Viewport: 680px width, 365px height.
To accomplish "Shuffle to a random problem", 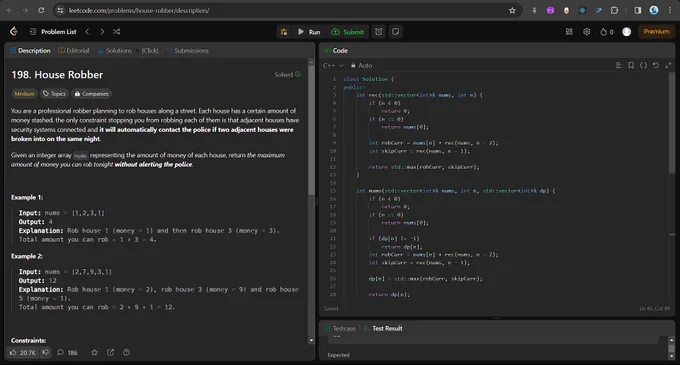I will tap(117, 32).
